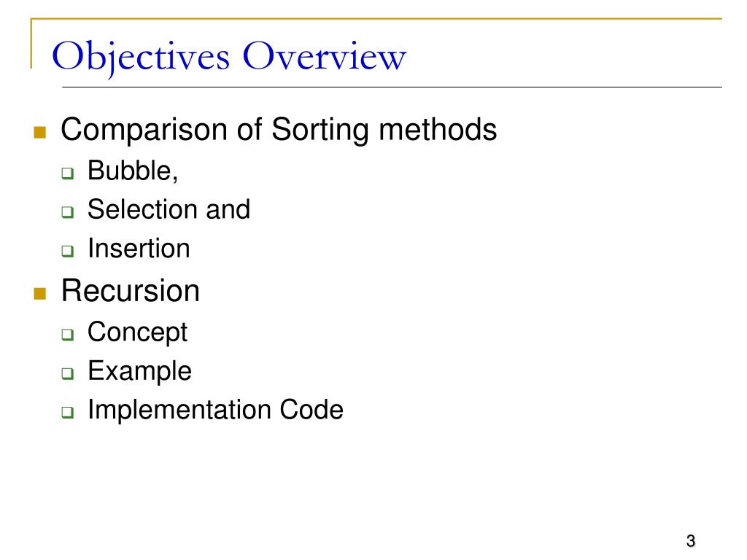This screenshot has width=747, height=560.
Task: Click the gold bullet beside Recursion
Action: (x=40, y=293)
